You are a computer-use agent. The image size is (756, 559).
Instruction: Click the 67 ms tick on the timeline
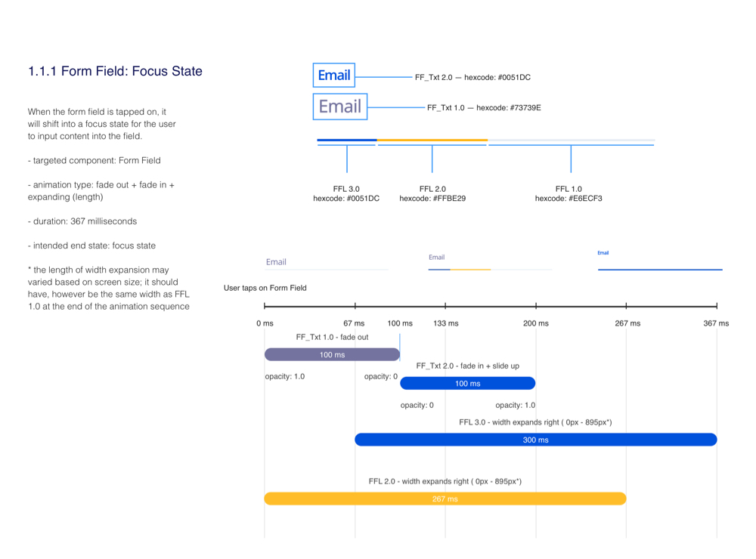(x=355, y=306)
